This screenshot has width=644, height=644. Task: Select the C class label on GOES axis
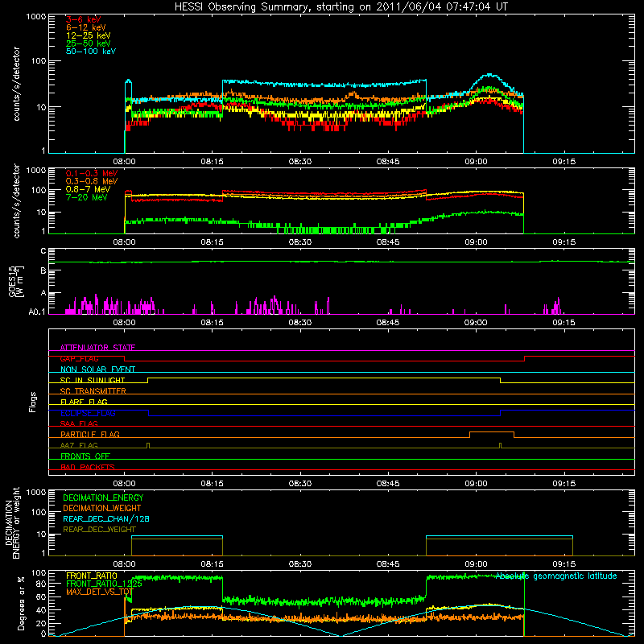pyautogui.click(x=43, y=251)
